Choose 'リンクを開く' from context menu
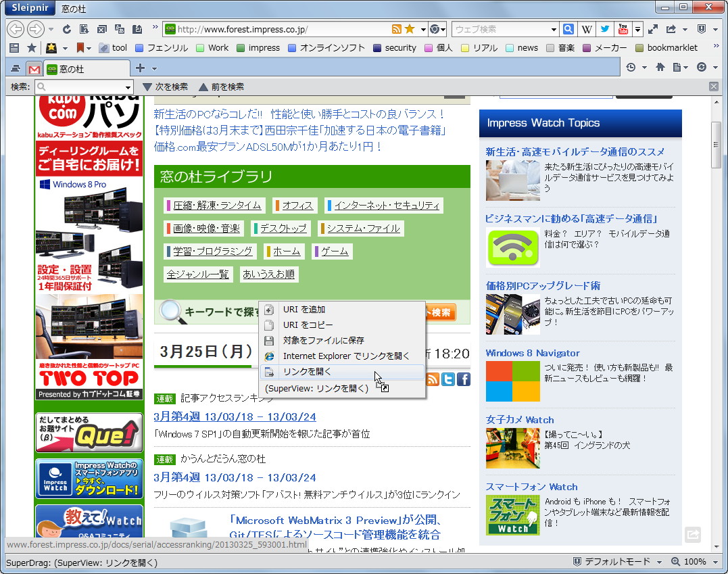Image resolution: width=728 pixels, height=574 pixels. pyautogui.click(x=342, y=372)
